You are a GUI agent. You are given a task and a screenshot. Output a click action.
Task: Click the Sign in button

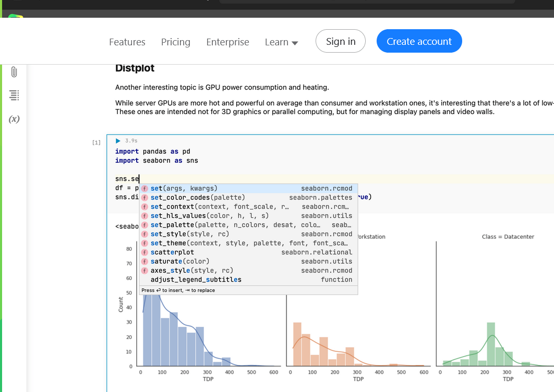340,41
